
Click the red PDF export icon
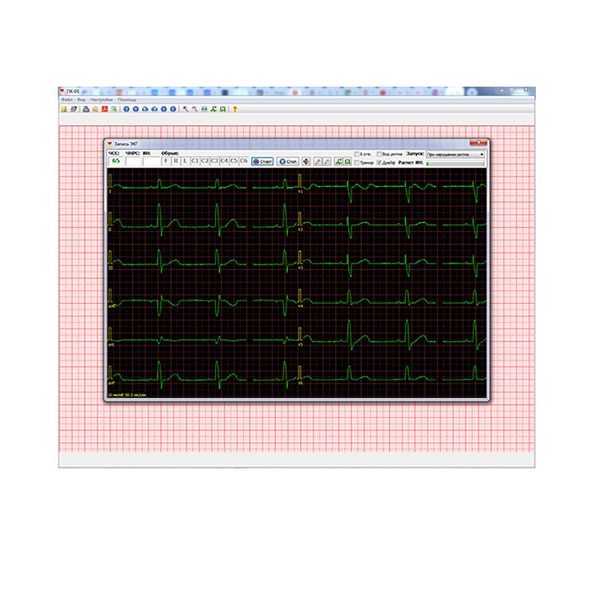coord(104,109)
